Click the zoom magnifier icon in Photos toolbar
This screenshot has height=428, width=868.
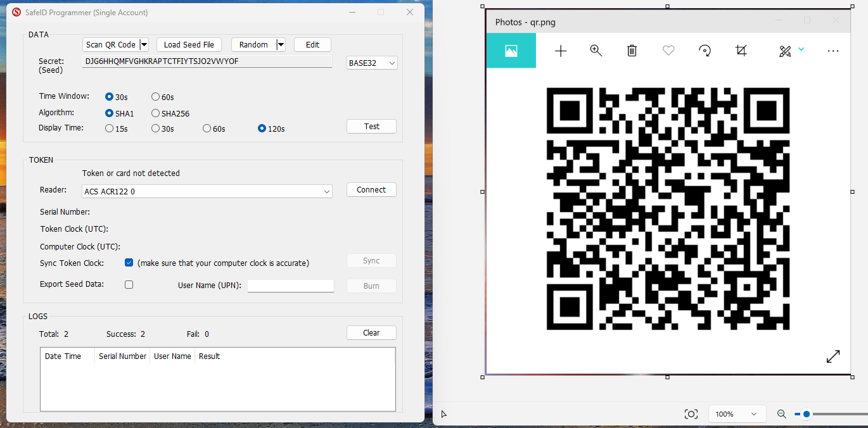tap(596, 51)
